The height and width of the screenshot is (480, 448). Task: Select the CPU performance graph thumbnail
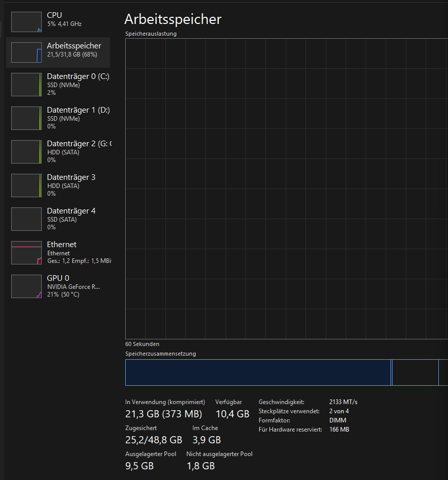[26, 22]
